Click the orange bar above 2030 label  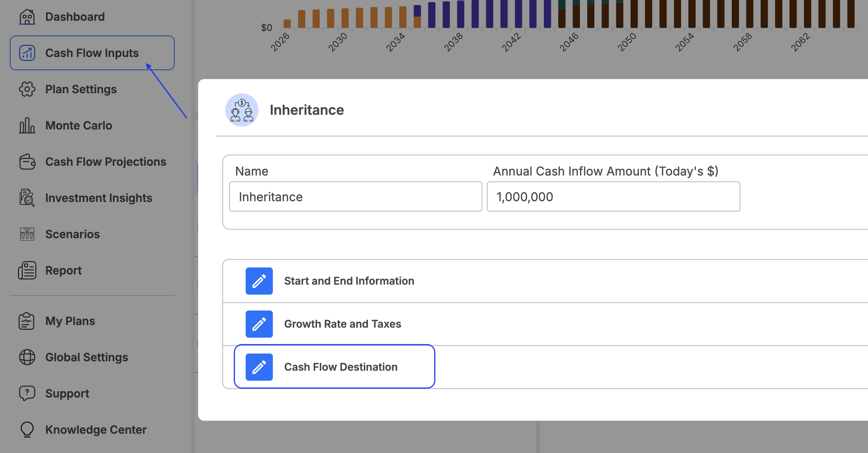click(x=345, y=18)
